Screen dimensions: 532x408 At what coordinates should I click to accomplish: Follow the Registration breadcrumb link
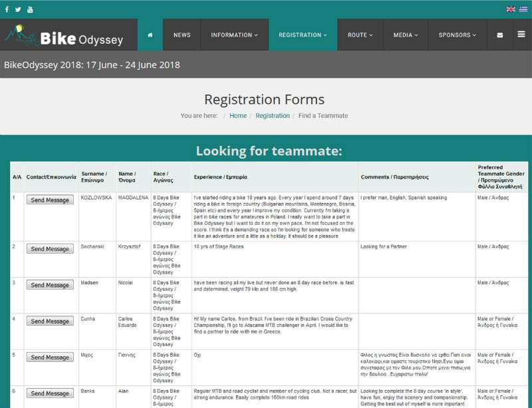pyautogui.click(x=273, y=116)
